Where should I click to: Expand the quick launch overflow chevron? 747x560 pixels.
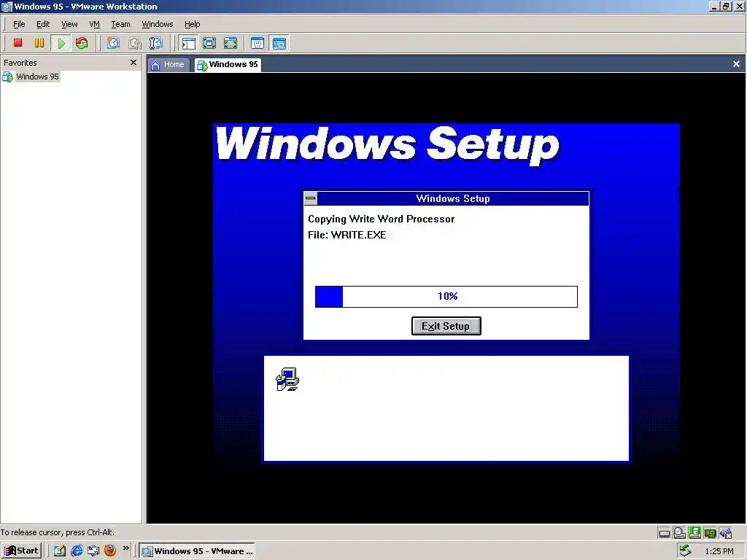(125, 548)
